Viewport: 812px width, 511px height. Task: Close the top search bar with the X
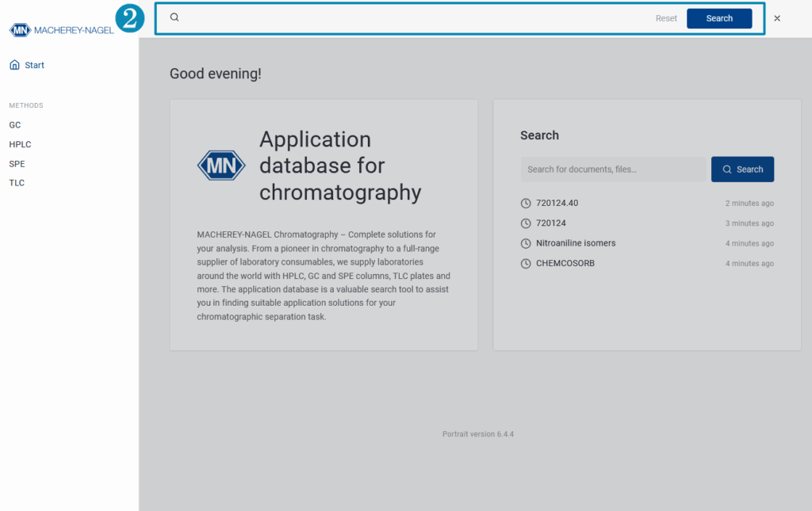point(777,18)
